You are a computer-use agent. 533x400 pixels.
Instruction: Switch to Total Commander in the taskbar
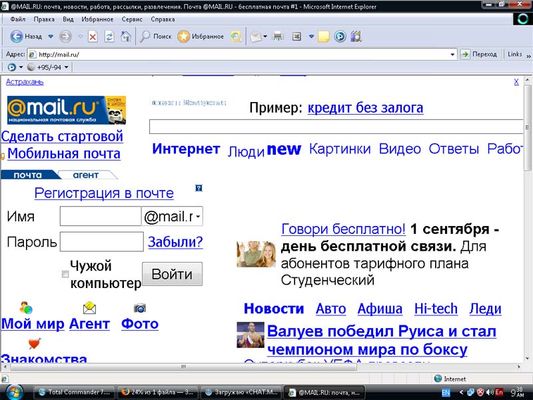point(74,392)
